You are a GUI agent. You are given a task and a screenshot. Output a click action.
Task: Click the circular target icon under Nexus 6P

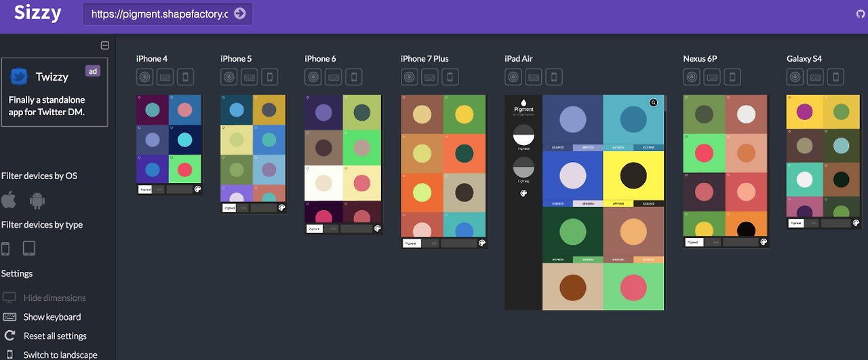[692, 77]
